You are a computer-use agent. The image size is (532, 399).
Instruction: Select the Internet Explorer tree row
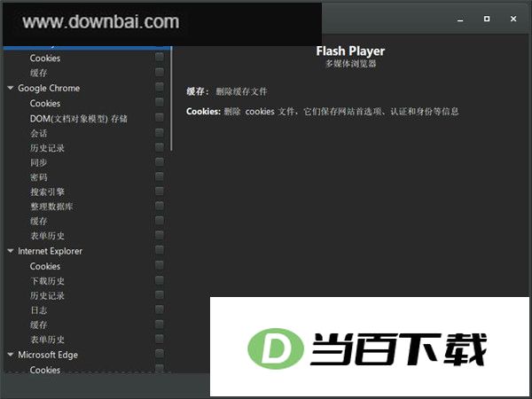(x=86, y=251)
